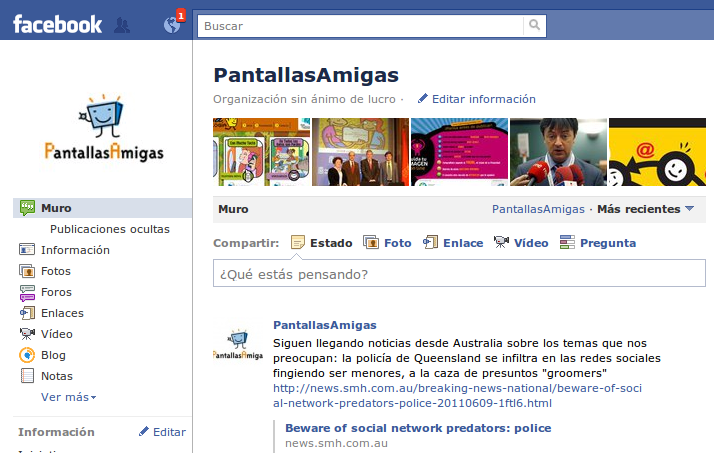Screen dimensions: 714x453
Task: Click the Editar información link
Action: click(x=484, y=99)
